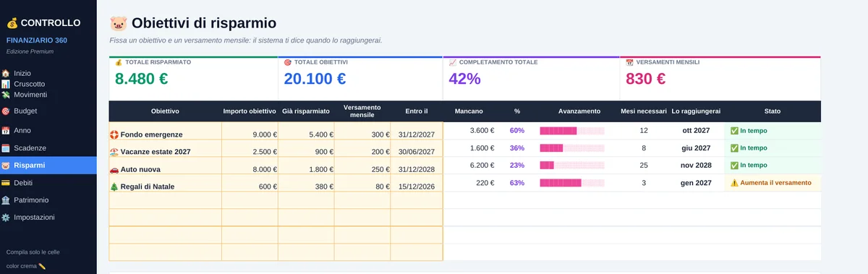Click the piggy bank icon in page title
The image size is (868, 274).
coord(118,24)
